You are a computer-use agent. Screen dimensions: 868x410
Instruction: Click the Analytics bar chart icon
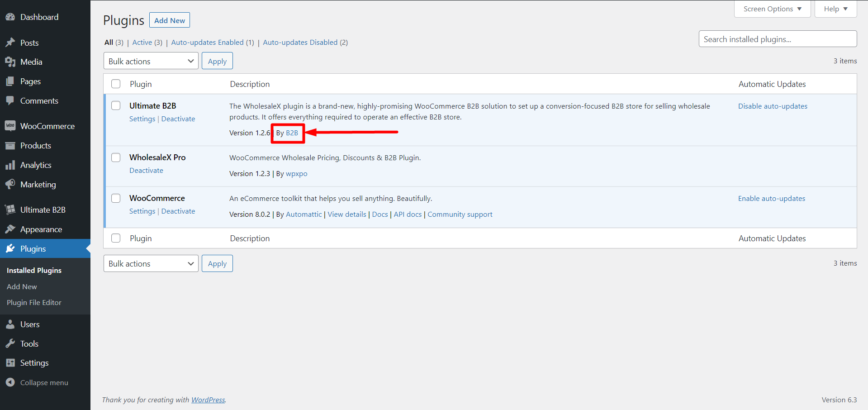(x=10, y=165)
